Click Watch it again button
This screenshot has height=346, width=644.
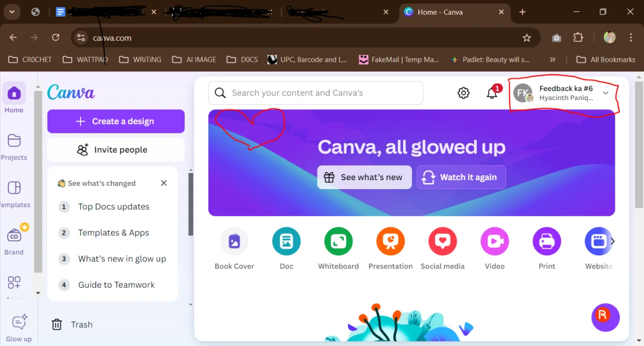click(x=461, y=177)
